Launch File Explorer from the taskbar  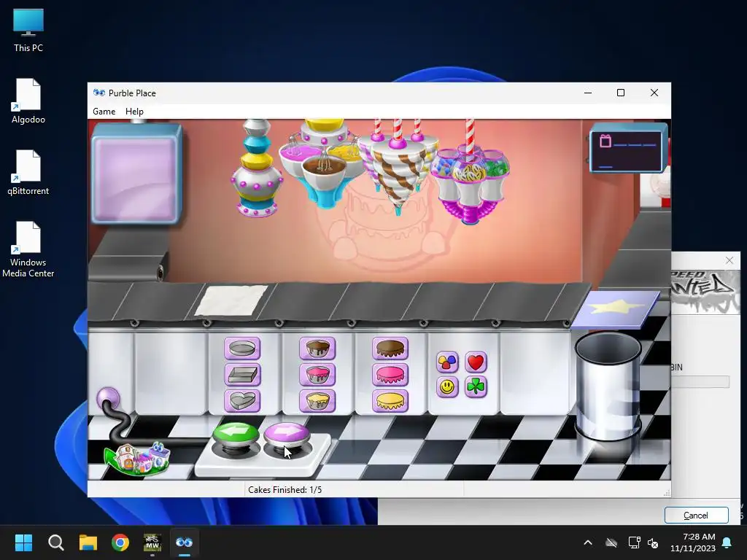click(88, 542)
